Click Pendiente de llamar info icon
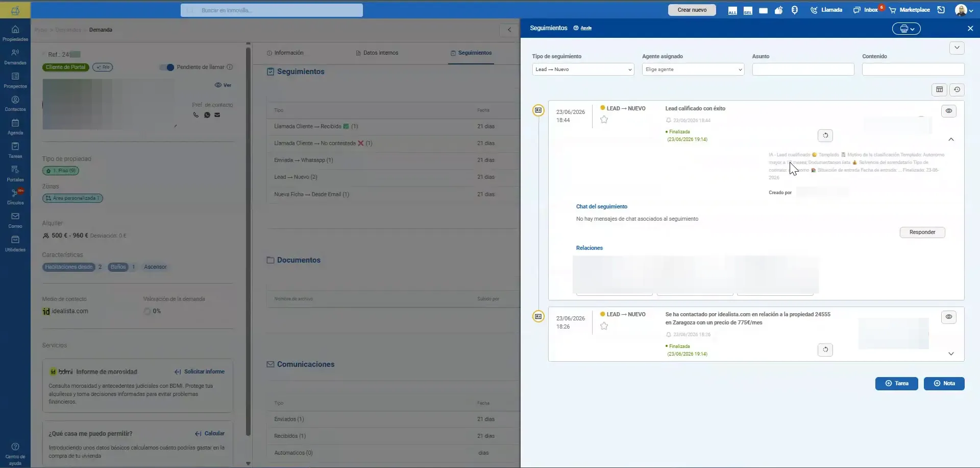 click(x=230, y=67)
